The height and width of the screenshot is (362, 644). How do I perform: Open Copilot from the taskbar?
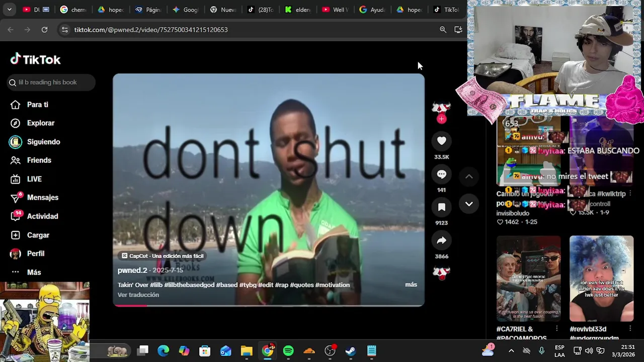(x=184, y=351)
